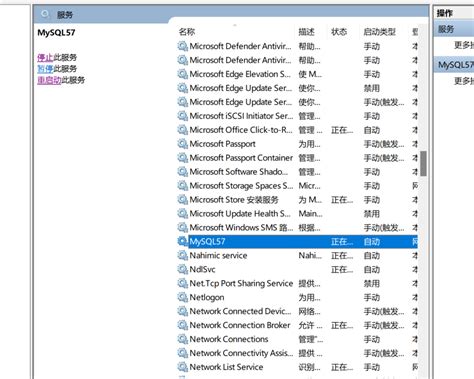Click MySQL57 title in the left details pane
Viewport: 474px width, 379px height.
click(56, 33)
